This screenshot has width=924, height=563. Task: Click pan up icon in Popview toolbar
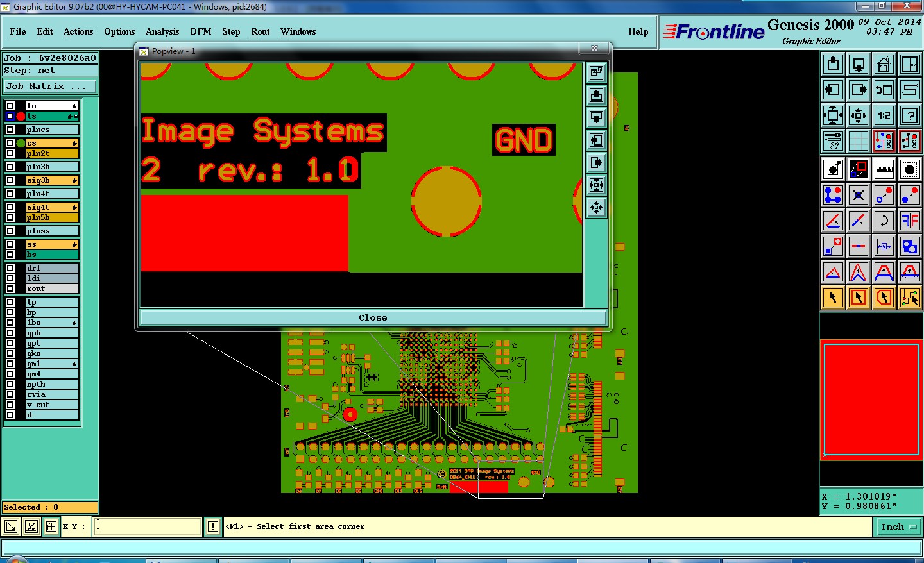tap(597, 96)
